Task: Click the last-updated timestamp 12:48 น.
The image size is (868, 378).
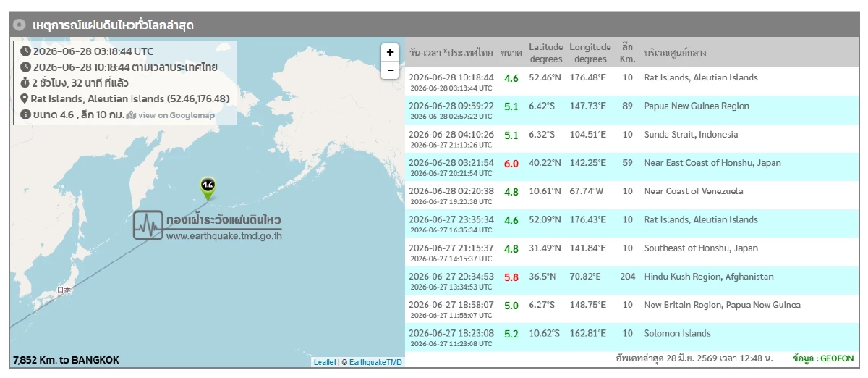Action: pos(694,358)
